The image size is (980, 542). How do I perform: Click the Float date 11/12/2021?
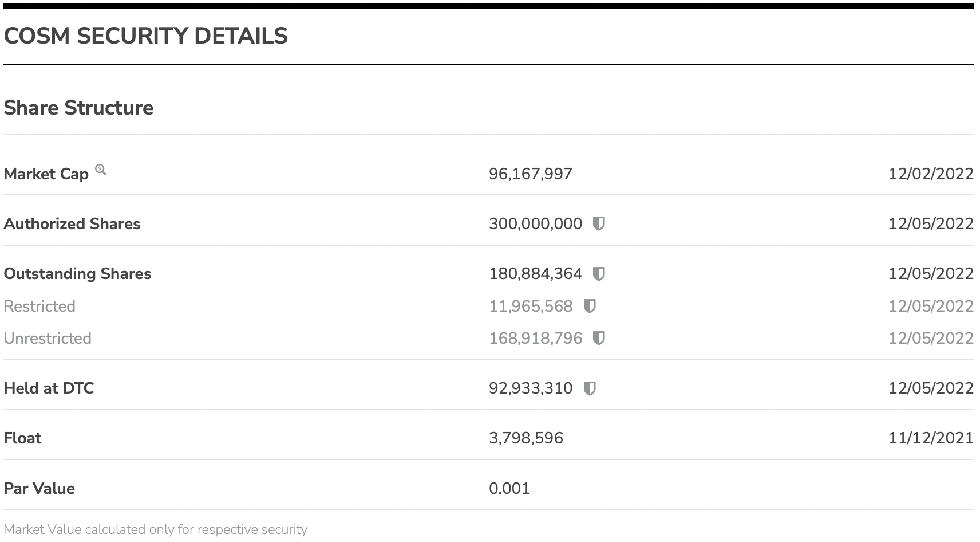[x=931, y=438]
